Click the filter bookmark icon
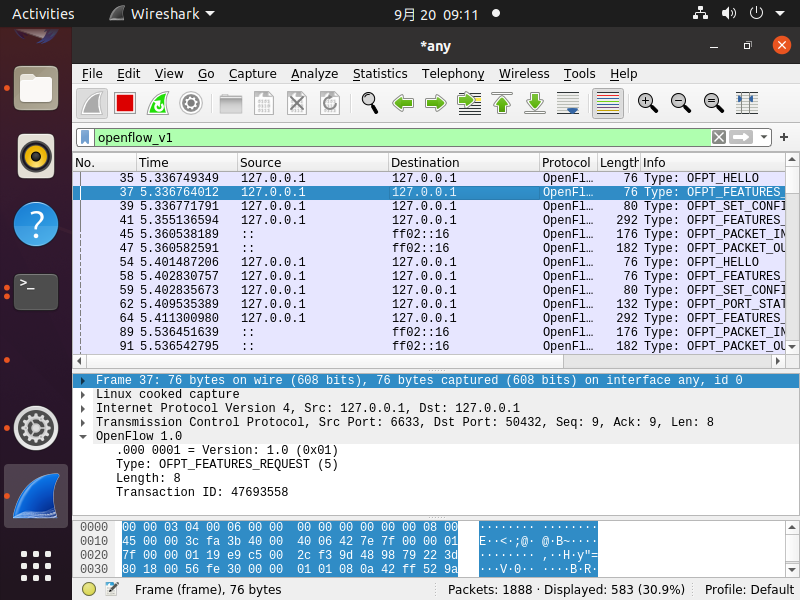Image resolution: width=800 pixels, height=600 pixels. pyautogui.click(x=85, y=137)
